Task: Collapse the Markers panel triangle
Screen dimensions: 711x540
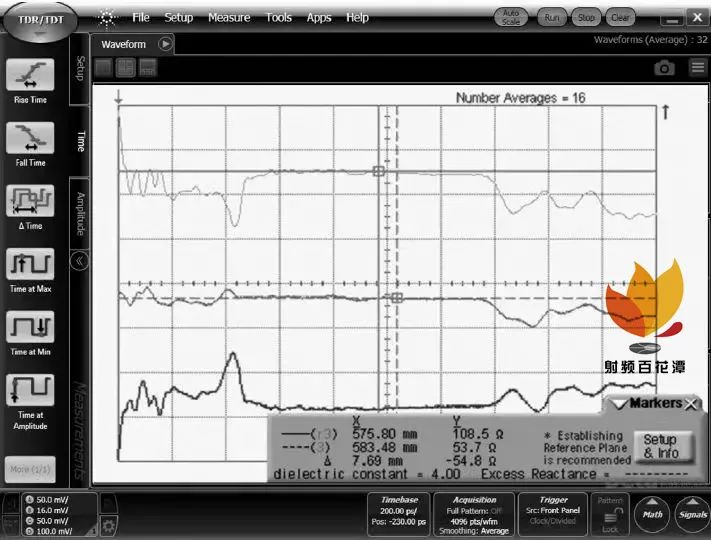Action: click(618, 404)
